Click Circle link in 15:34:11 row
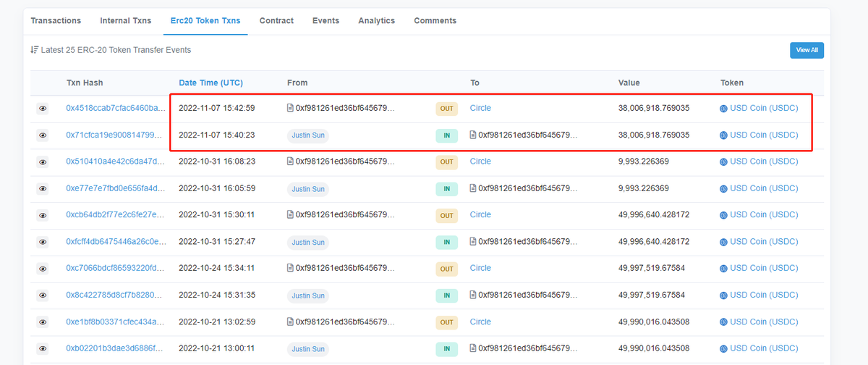 click(x=480, y=268)
